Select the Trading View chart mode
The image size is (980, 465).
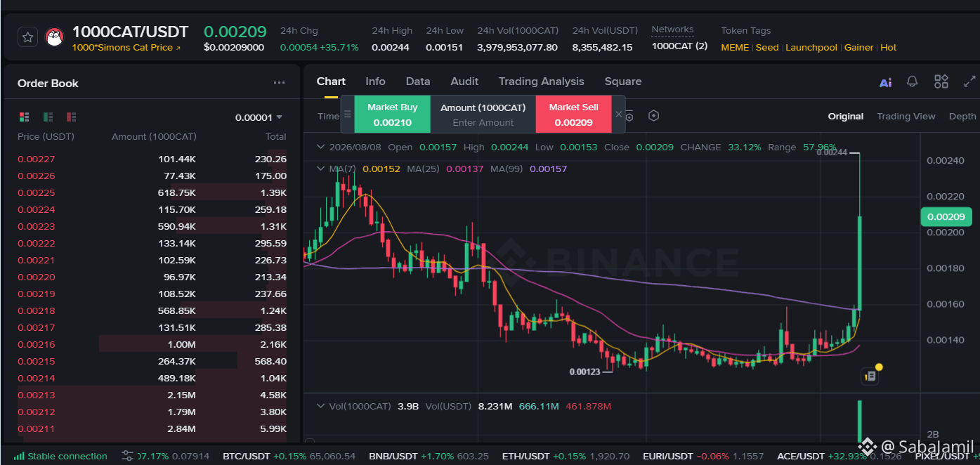(x=906, y=116)
